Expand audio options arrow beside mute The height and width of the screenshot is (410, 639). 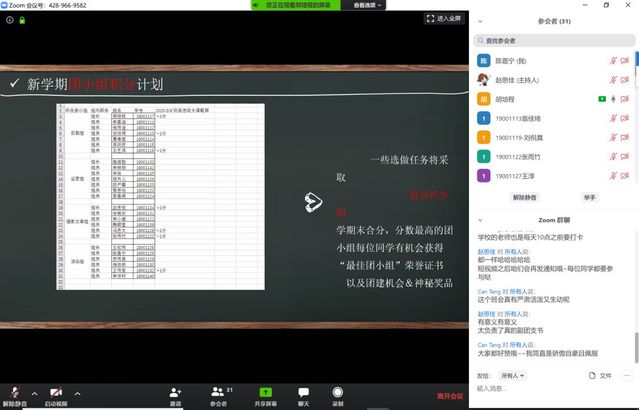point(34,393)
